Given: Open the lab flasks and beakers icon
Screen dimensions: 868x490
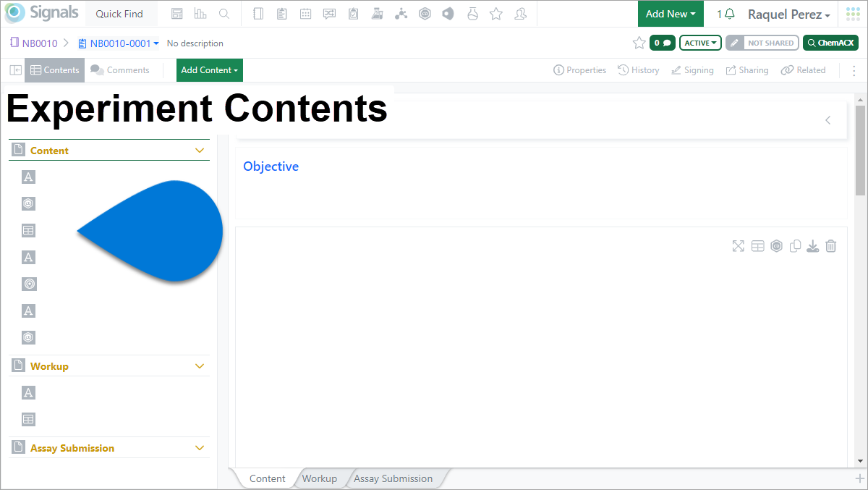Looking at the screenshot, I should click(377, 14).
